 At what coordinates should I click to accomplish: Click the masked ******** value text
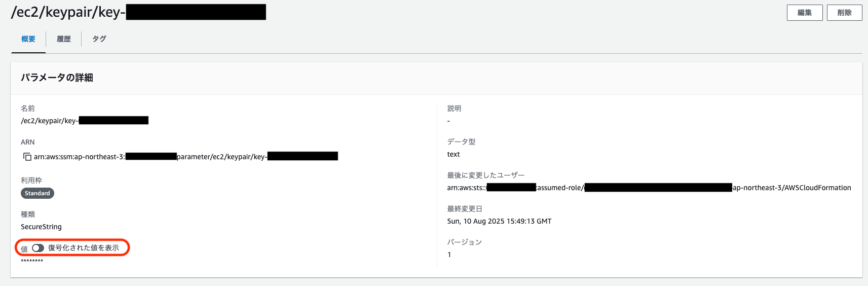[x=32, y=261]
